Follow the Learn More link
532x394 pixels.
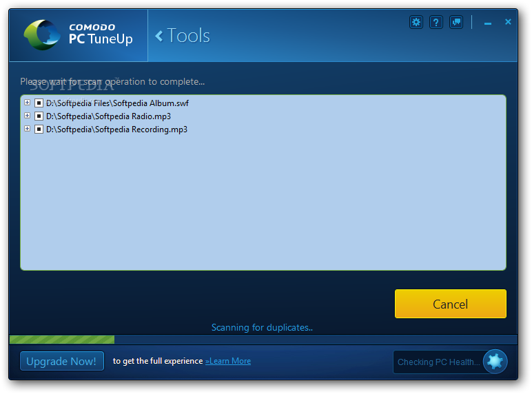point(228,361)
